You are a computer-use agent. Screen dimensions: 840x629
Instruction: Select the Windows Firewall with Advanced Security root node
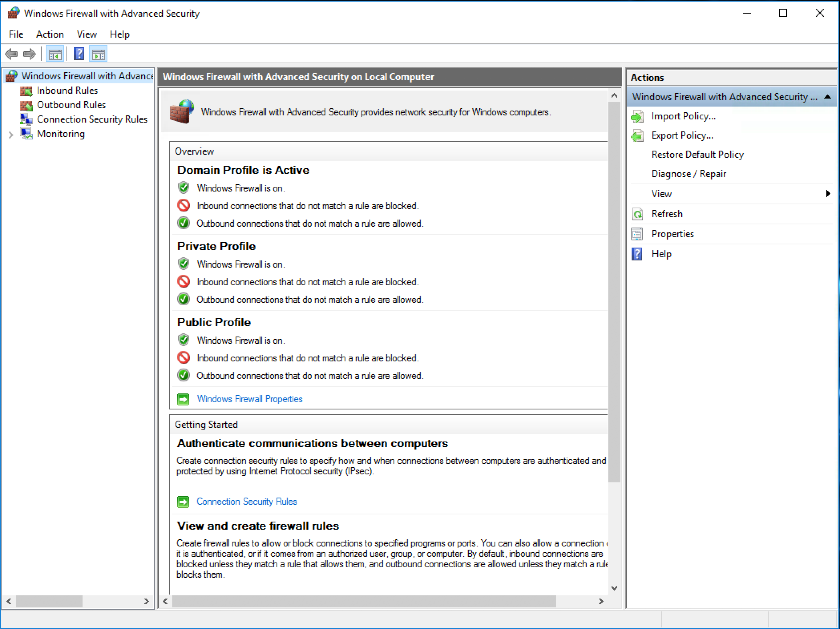click(x=87, y=76)
